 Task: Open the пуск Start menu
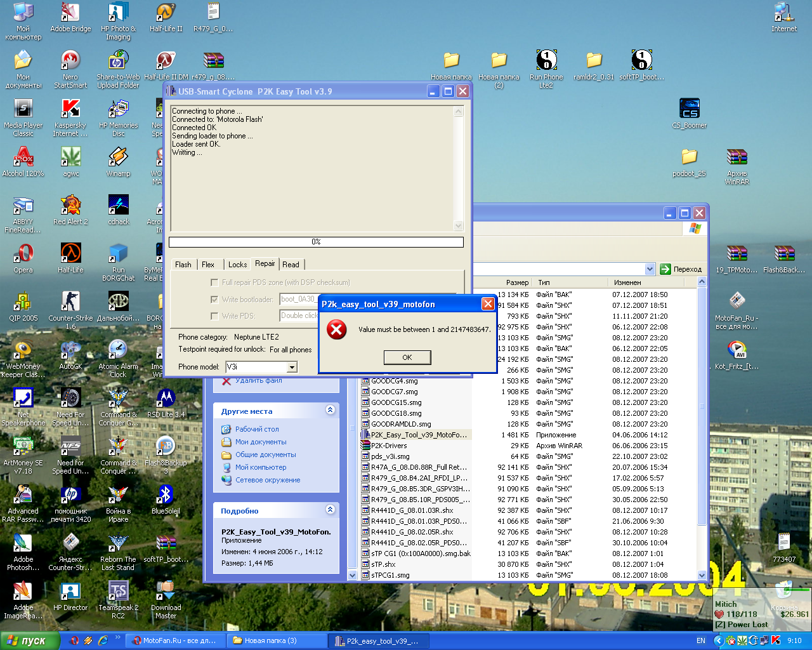(30, 640)
